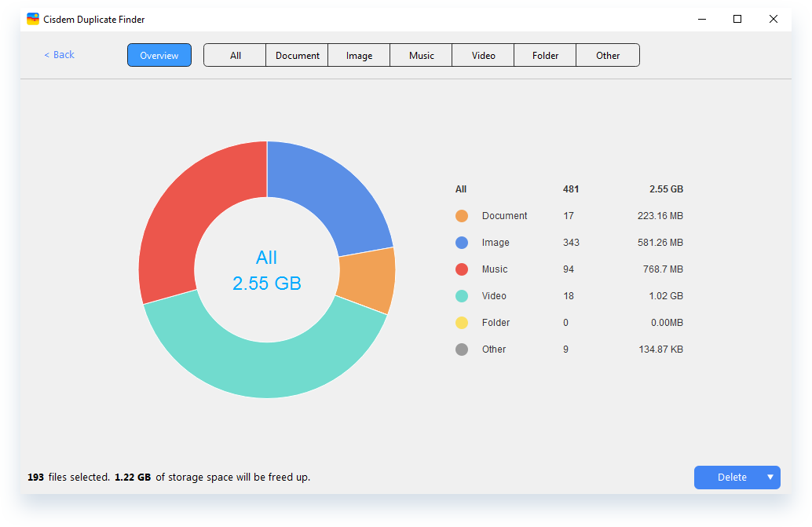Select the Music tab
Viewport: 812px width, 527px height.
coord(422,56)
